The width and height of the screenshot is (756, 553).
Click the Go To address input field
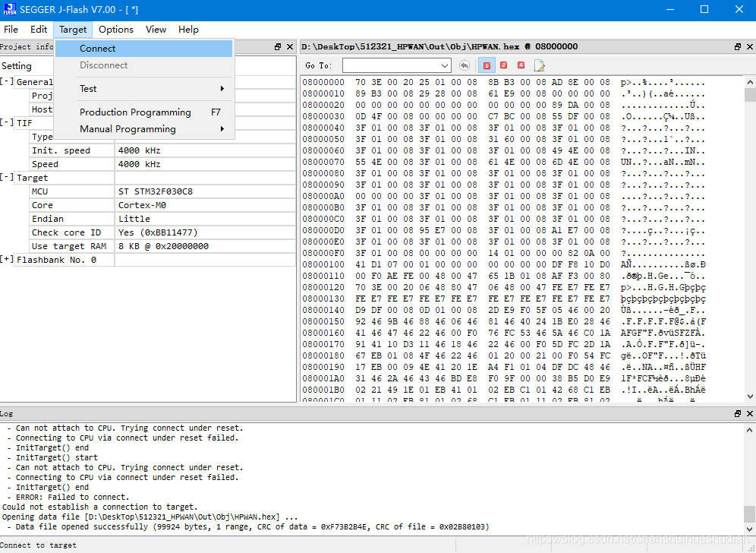tap(391, 65)
